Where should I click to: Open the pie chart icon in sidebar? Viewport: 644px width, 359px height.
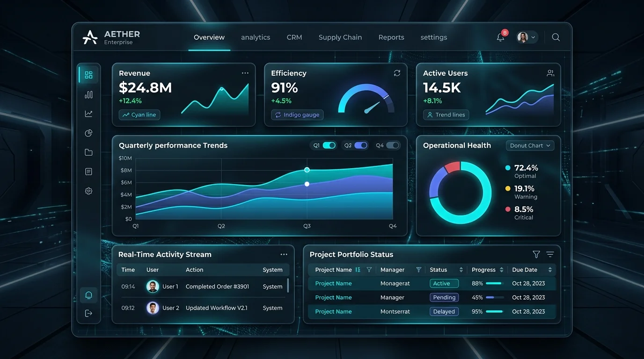(x=88, y=133)
